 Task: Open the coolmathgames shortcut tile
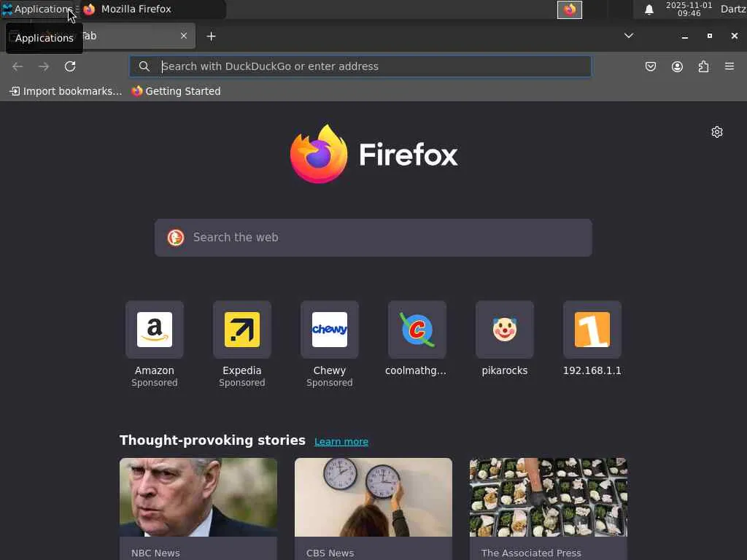coord(417,330)
